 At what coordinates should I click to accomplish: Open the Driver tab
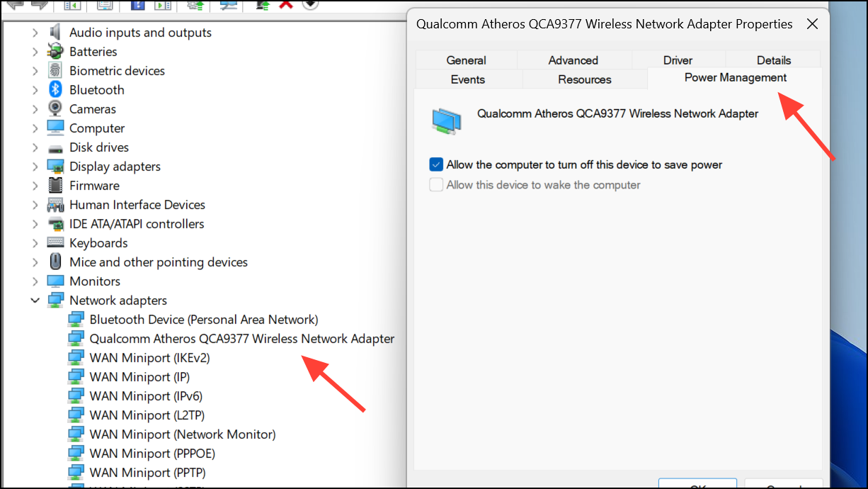(678, 60)
